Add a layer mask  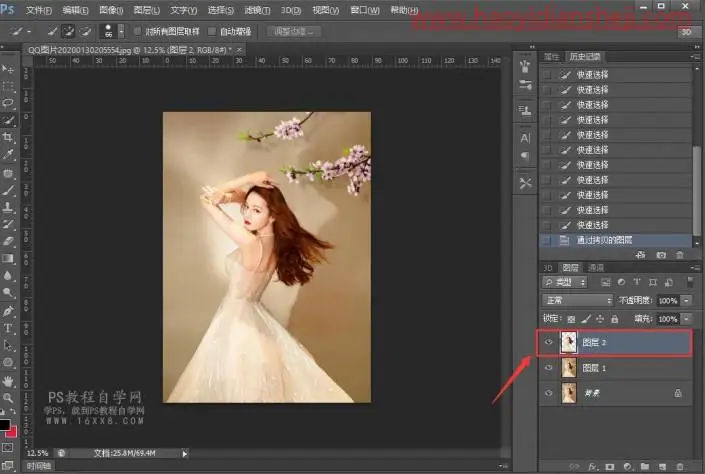coord(610,467)
